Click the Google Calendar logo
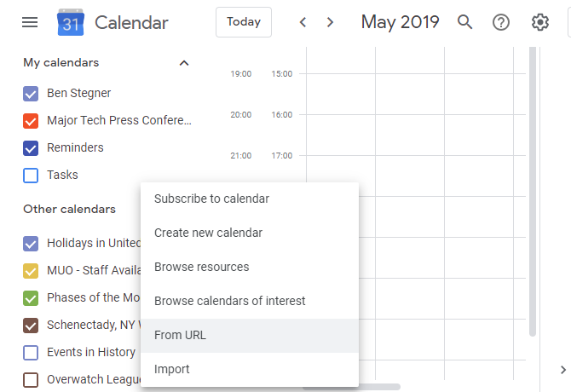 tap(71, 22)
